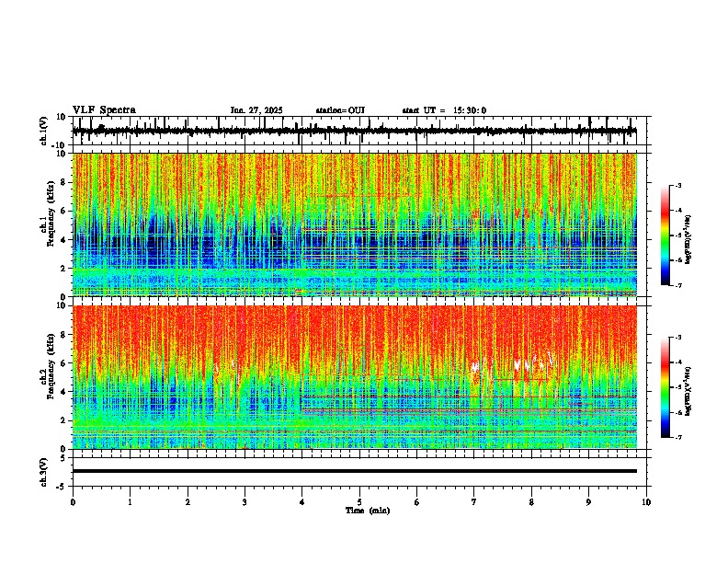Click the -3 label on ch.1 colorbar
The width and height of the screenshot is (728, 563).
pos(677,185)
